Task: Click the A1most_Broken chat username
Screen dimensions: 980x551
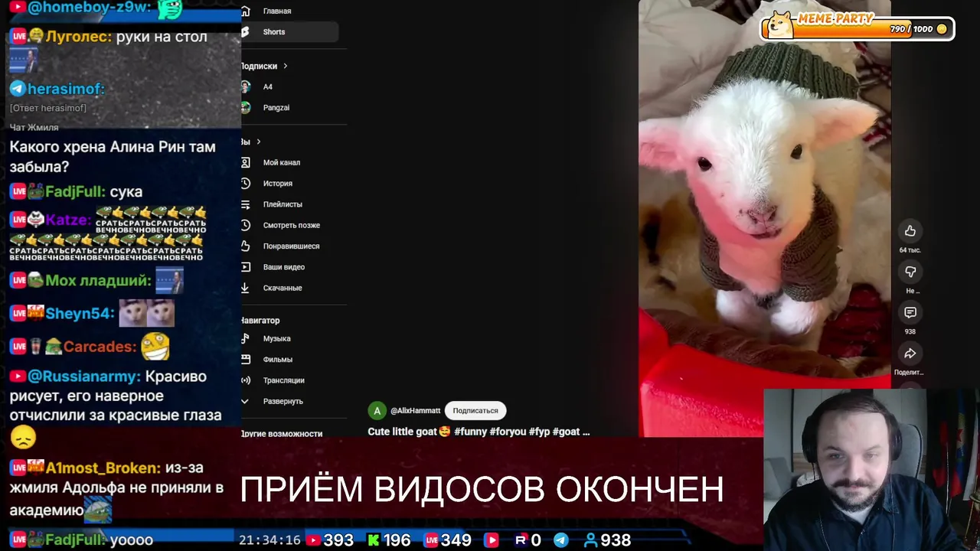Action: (x=103, y=468)
